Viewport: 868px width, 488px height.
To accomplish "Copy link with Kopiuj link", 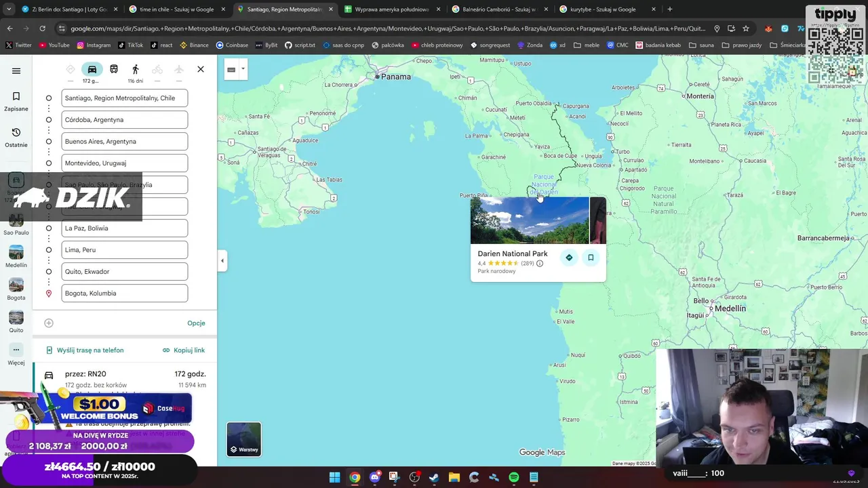I will 184,350.
